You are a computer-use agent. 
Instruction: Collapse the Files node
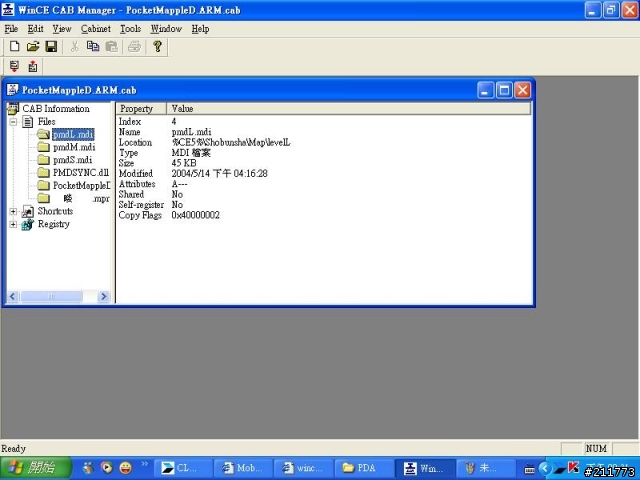point(13,122)
